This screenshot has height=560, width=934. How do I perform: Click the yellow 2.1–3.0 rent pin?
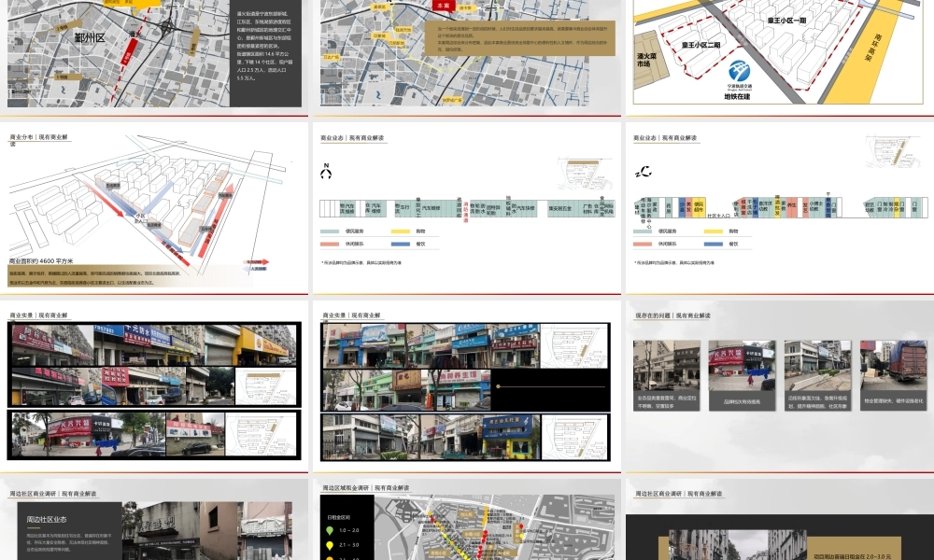(330, 544)
